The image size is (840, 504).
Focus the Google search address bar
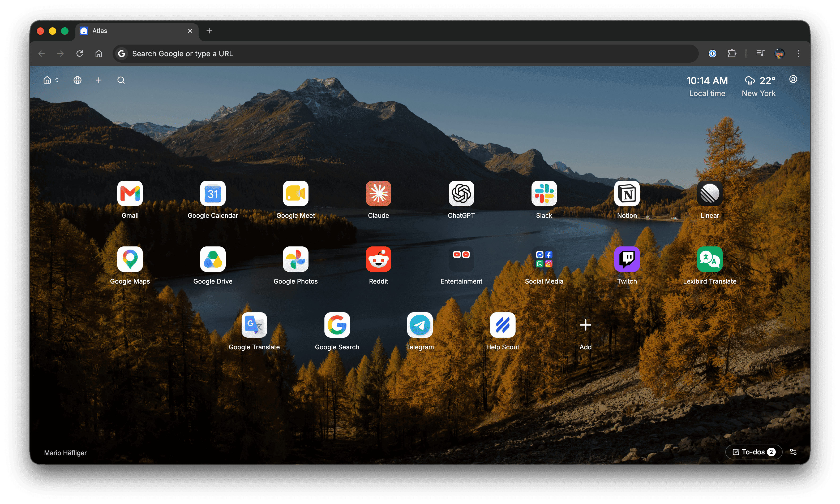[x=405, y=54]
